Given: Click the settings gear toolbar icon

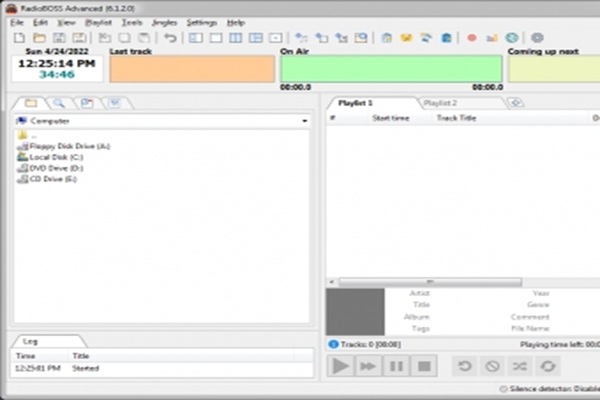Looking at the screenshot, I should click(537, 38).
